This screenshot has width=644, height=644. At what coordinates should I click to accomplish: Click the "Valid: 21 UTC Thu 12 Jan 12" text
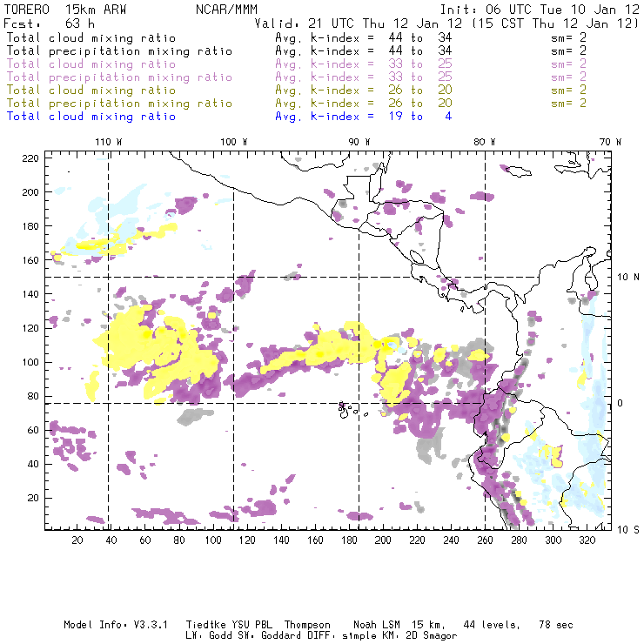(359, 23)
